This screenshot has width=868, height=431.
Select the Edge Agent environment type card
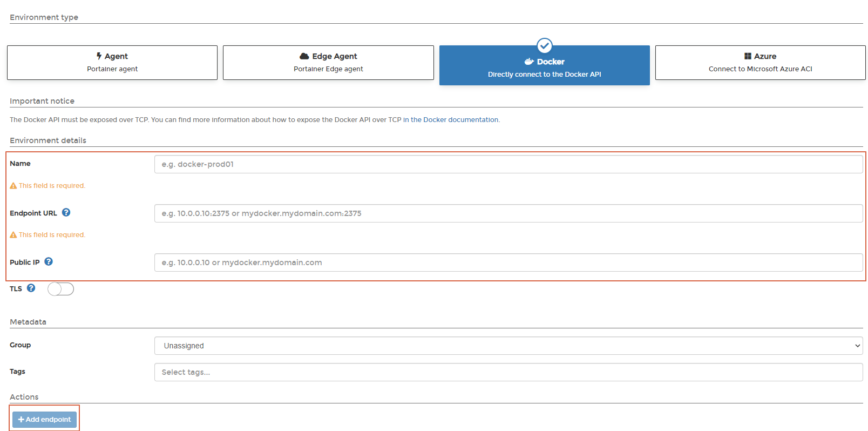328,63
